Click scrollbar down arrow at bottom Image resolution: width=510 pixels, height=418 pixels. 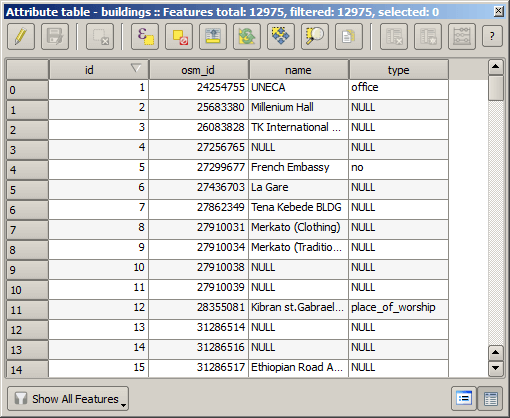[496, 368]
